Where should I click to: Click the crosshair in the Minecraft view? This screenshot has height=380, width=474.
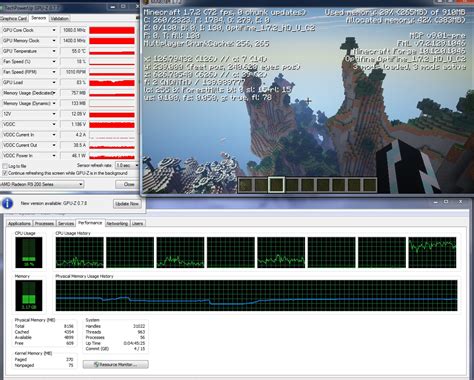(309, 100)
